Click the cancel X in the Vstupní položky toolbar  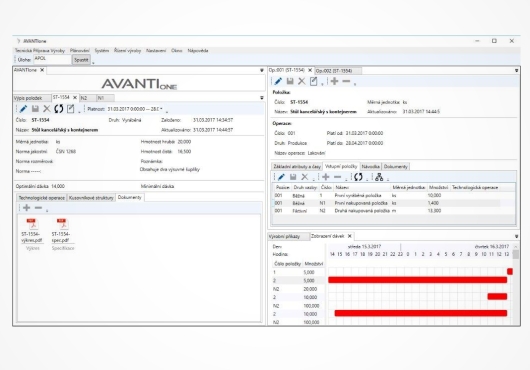pos(305,177)
